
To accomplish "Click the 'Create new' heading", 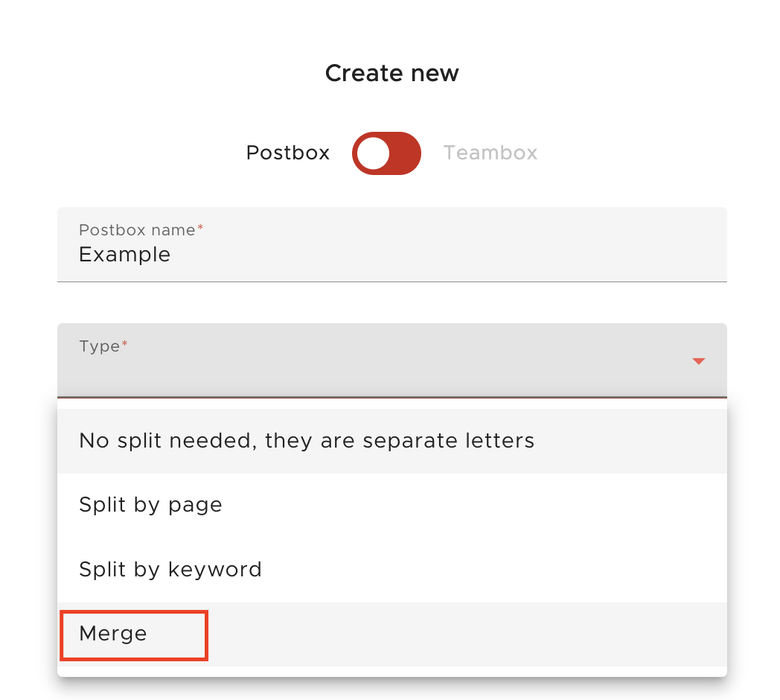I will 391,73.
